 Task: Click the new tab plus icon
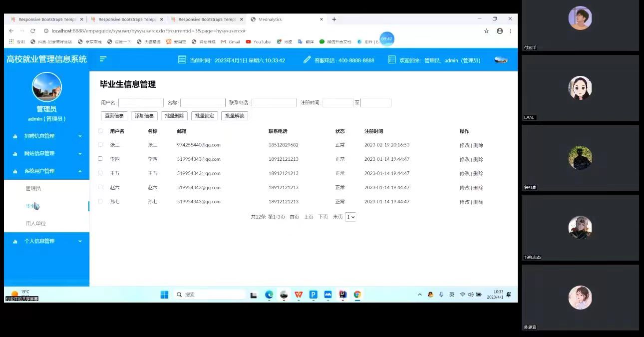(x=334, y=19)
